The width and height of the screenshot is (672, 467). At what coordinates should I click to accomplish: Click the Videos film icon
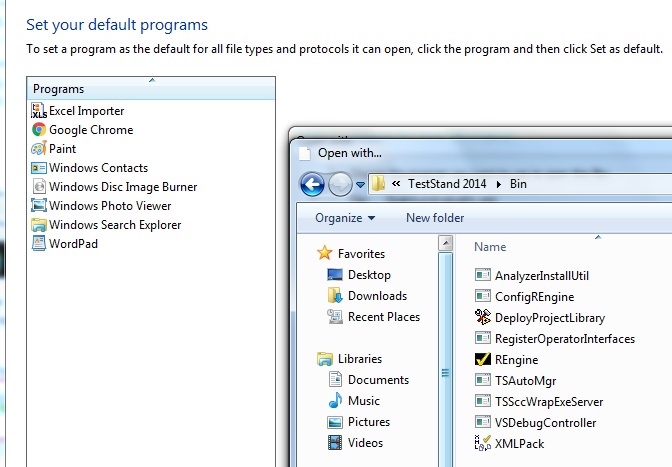[335, 442]
